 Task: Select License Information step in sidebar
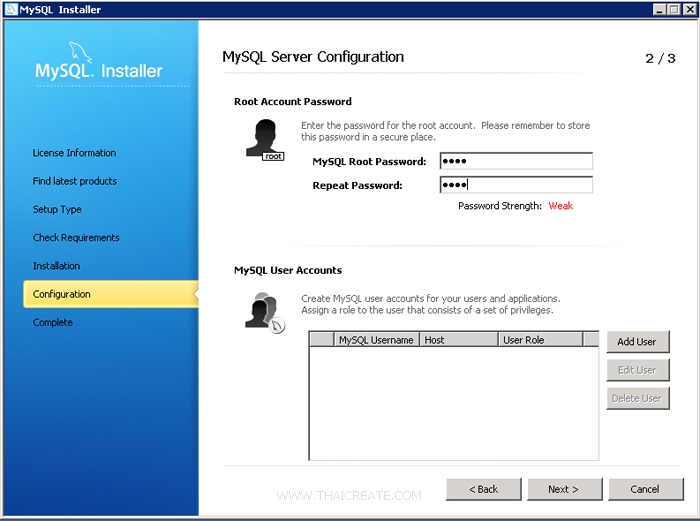[x=74, y=153]
